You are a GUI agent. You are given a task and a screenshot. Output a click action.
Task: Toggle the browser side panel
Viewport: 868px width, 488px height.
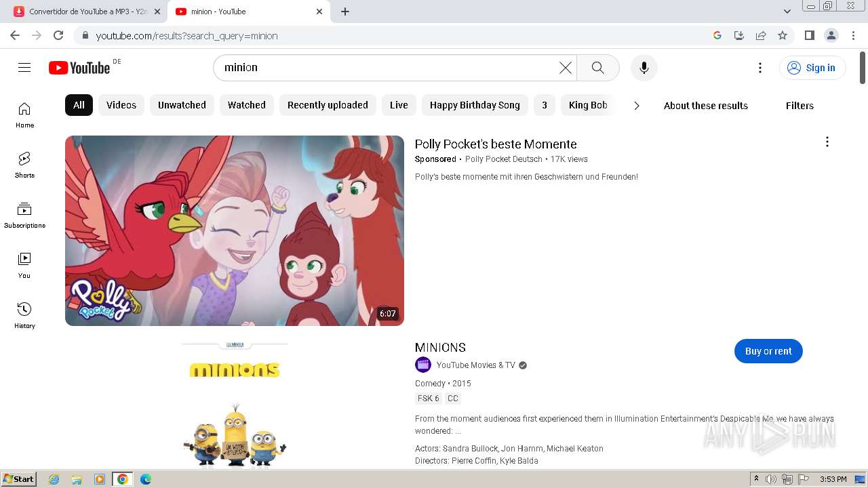click(809, 35)
